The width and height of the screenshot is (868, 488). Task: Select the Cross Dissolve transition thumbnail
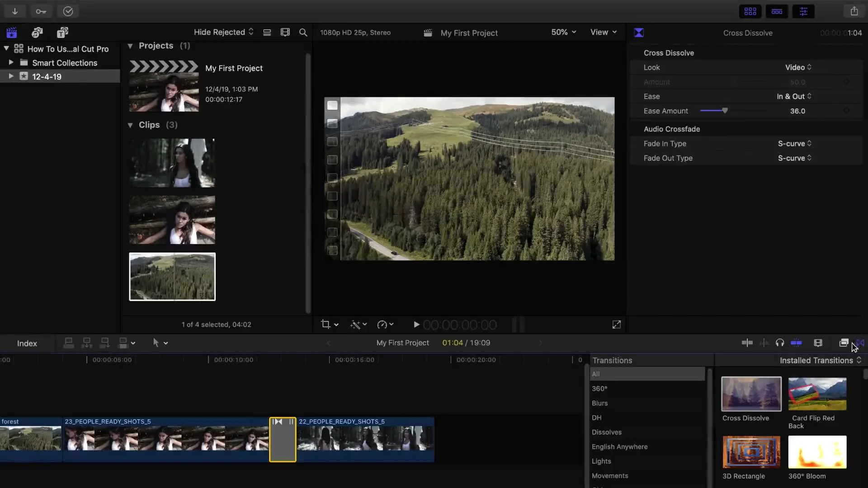point(751,394)
